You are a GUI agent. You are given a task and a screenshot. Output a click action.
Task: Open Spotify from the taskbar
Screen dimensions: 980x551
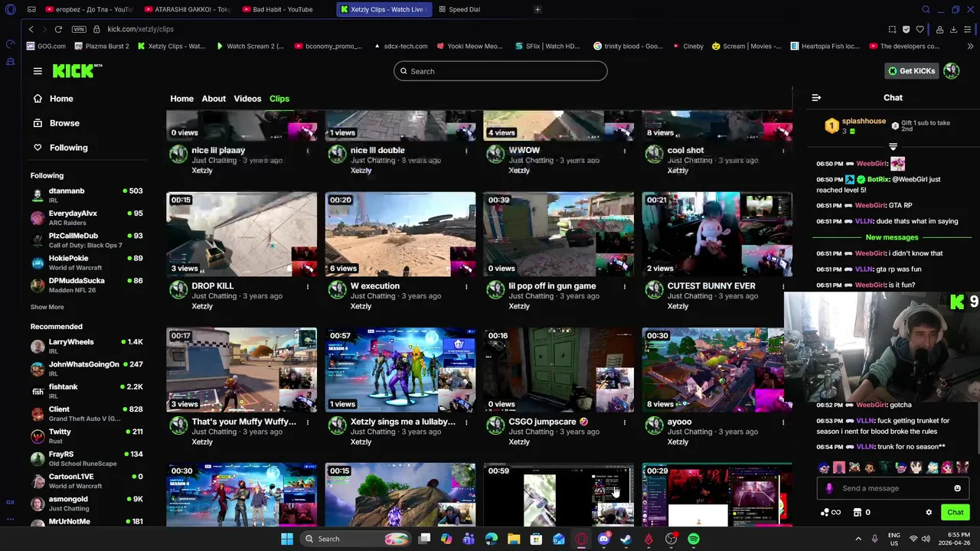[x=693, y=539]
